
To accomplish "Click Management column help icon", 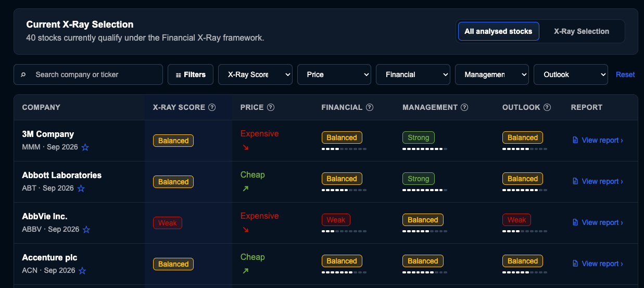I will (464, 107).
